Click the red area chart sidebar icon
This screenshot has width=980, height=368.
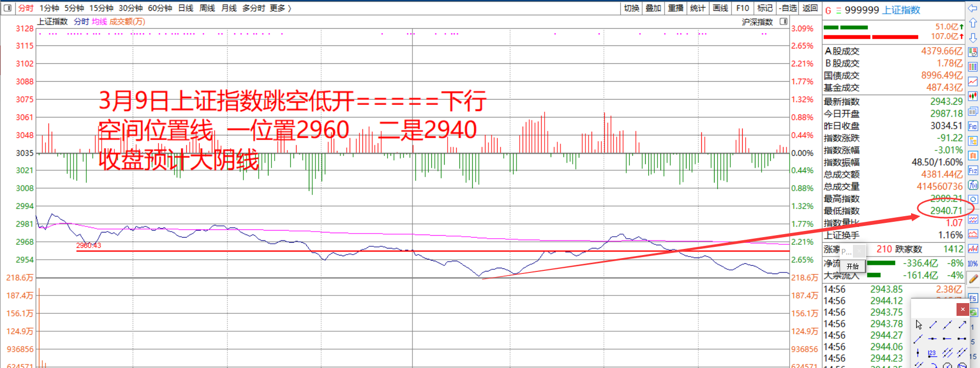(973, 234)
